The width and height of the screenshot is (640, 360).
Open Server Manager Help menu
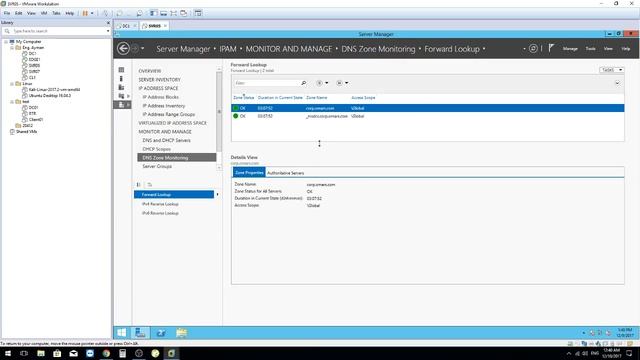(625, 49)
